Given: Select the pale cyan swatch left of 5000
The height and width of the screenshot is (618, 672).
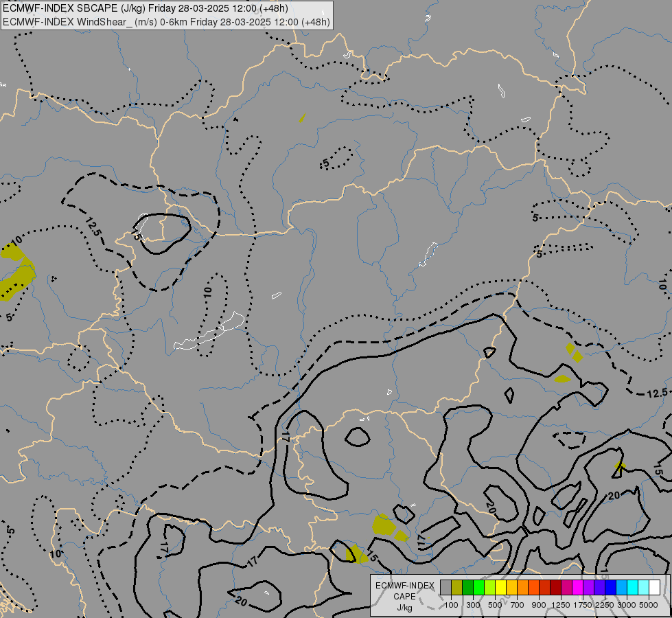Looking at the screenshot, I should coord(643,588).
